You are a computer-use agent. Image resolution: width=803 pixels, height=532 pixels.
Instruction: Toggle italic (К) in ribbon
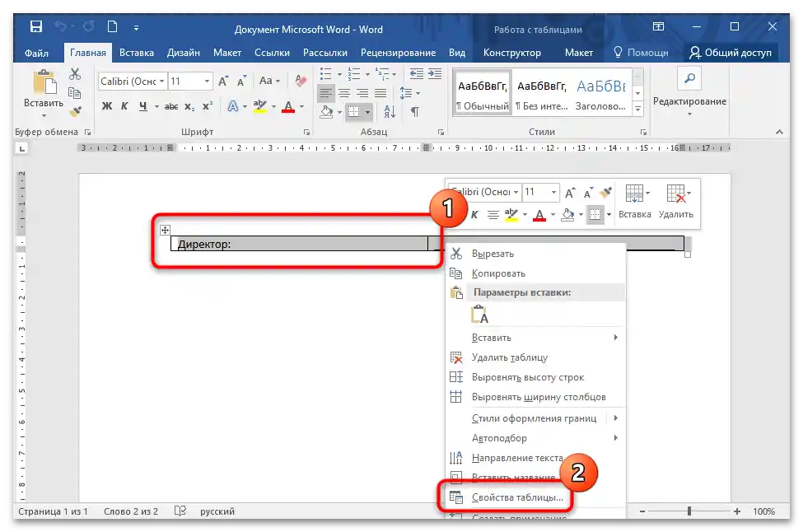(124, 106)
